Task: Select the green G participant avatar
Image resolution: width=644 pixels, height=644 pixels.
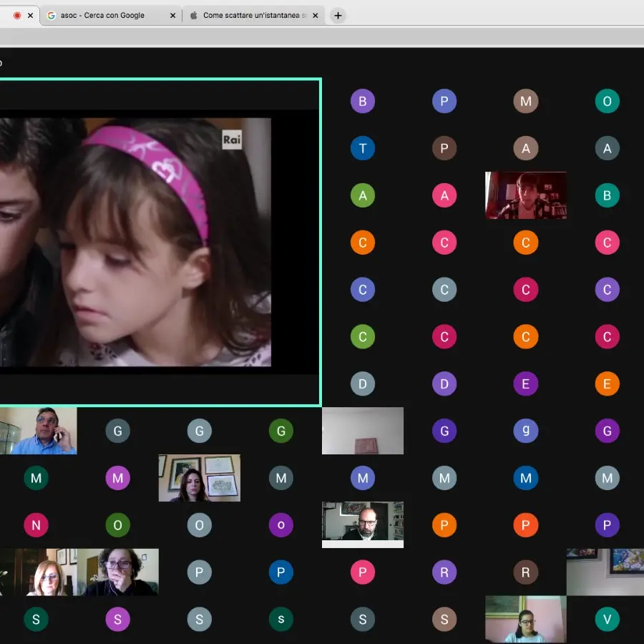Action: coord(281,431)
